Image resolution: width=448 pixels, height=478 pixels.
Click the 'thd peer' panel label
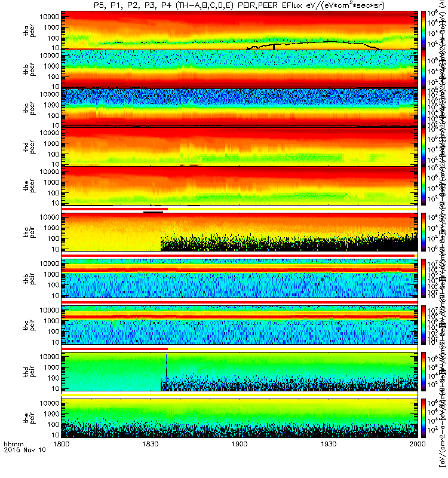coord(29,146)
